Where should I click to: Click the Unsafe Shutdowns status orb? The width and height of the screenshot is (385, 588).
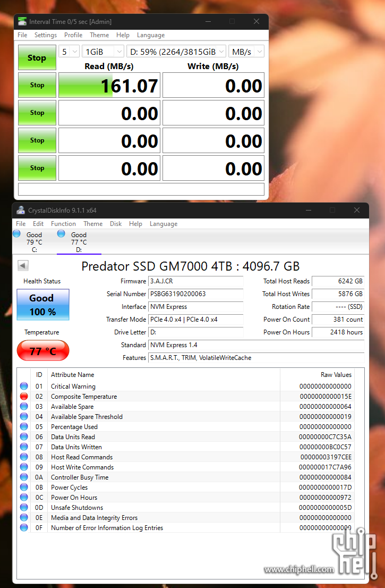click(24, 507)
